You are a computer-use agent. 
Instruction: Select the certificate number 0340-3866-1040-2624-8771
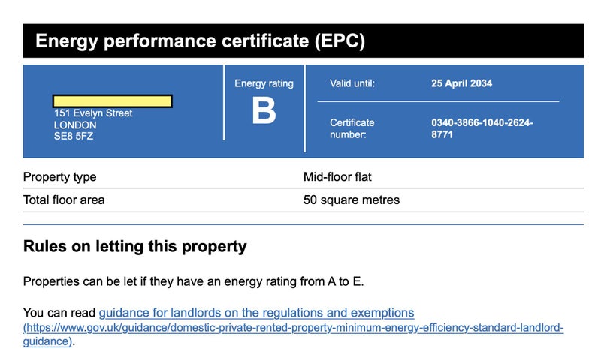click(x=482, y=128)
